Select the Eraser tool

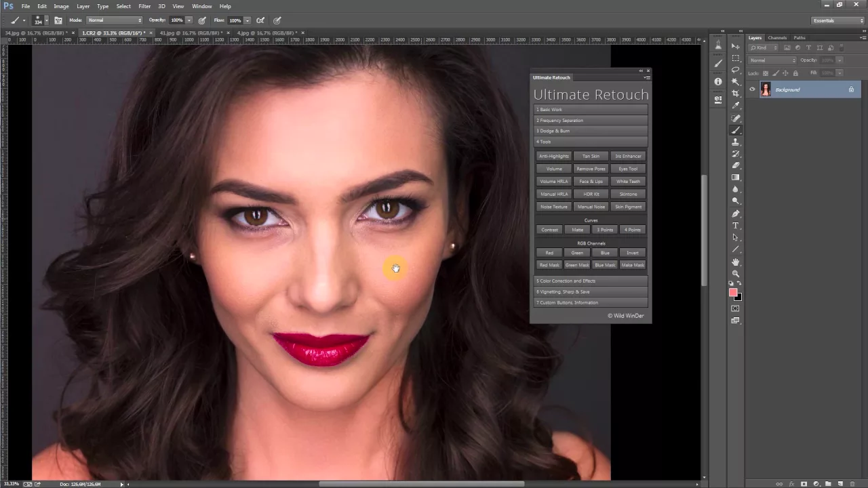click(736, 165)
